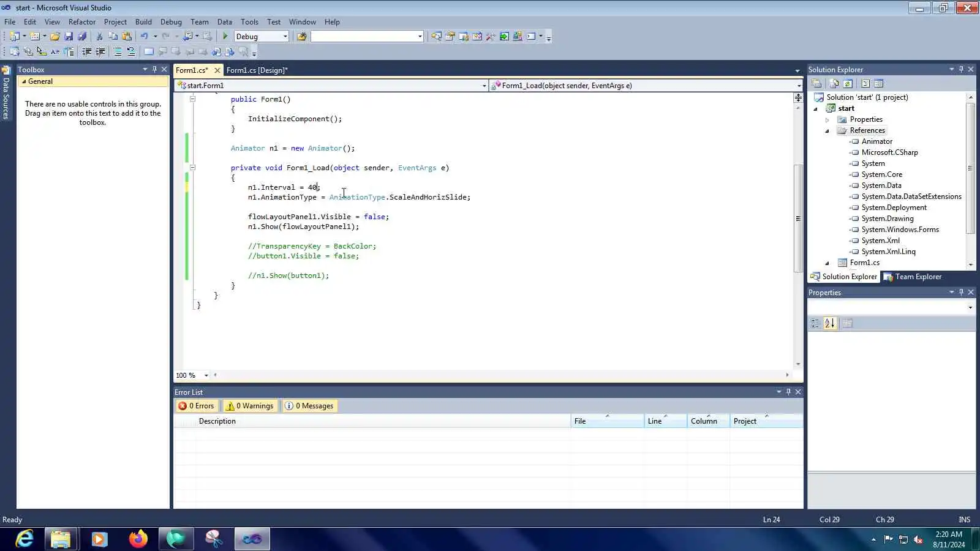Toggle the 0 Errors filter

click(196, 406)
